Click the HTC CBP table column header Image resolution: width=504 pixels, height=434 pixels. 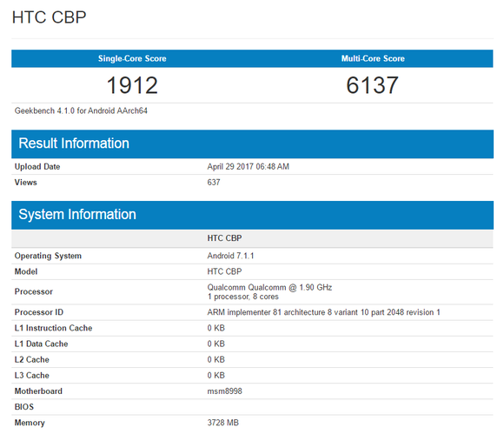coord(224,238)
